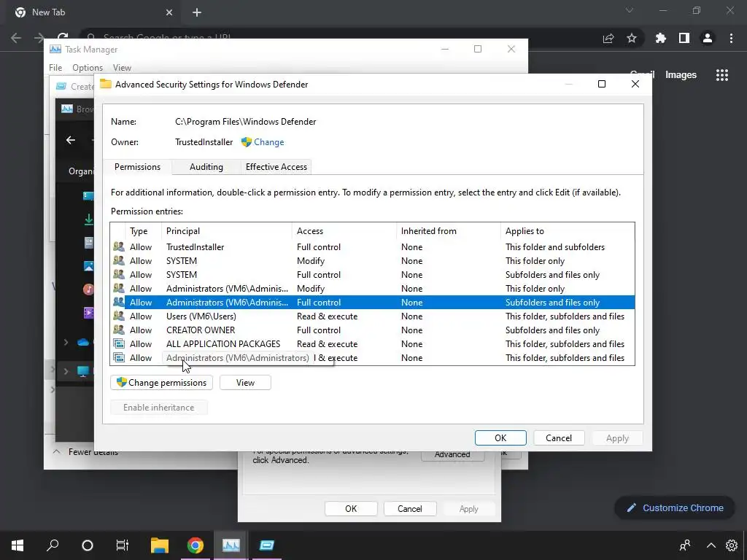Open Cortana circle in taskbar
This screenshot has width=747, height=560.
pos(88,545)
